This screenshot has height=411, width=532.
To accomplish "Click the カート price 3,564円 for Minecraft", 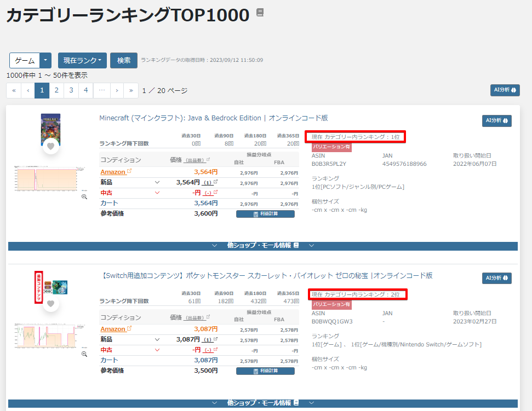I will (206, 203).
